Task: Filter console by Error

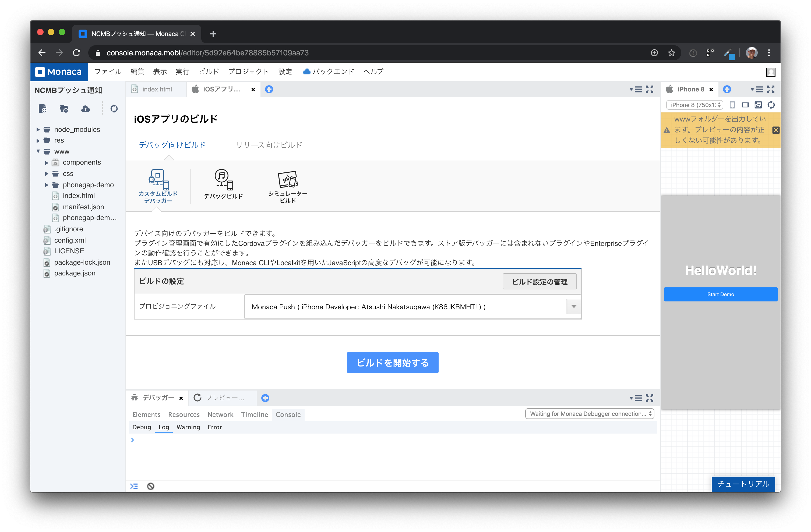Action: (215, 427)
